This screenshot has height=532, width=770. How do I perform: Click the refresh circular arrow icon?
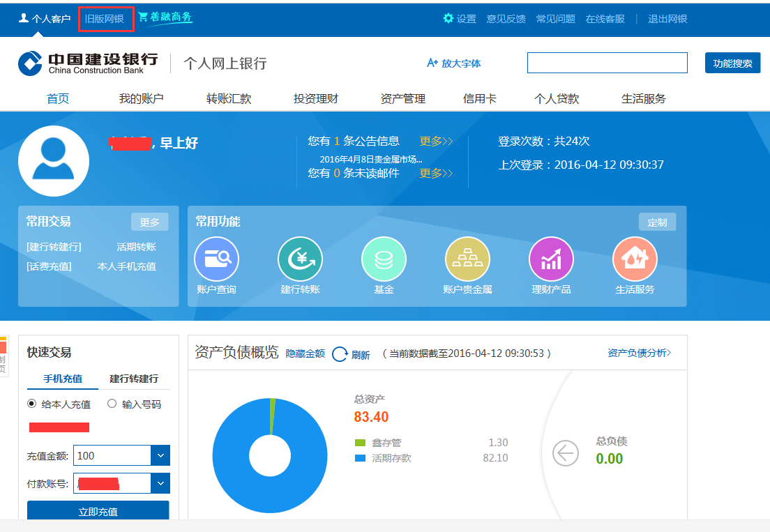340,354
